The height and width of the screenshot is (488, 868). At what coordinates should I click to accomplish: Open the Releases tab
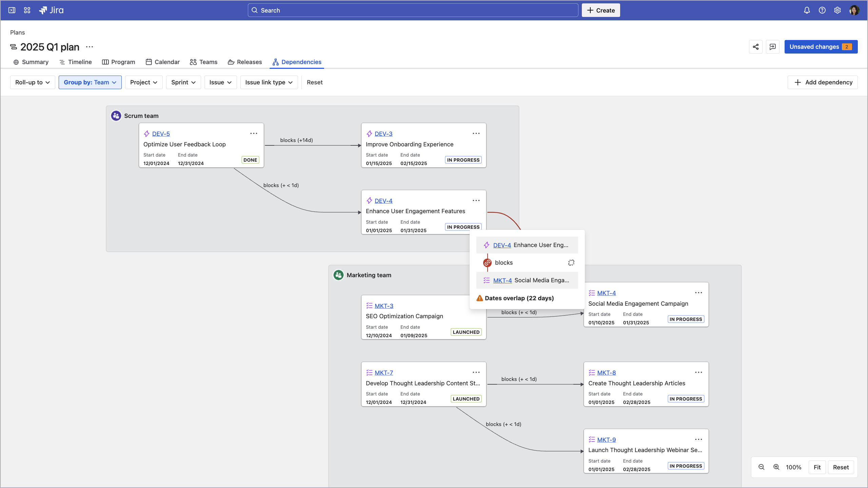pos(245,62)
